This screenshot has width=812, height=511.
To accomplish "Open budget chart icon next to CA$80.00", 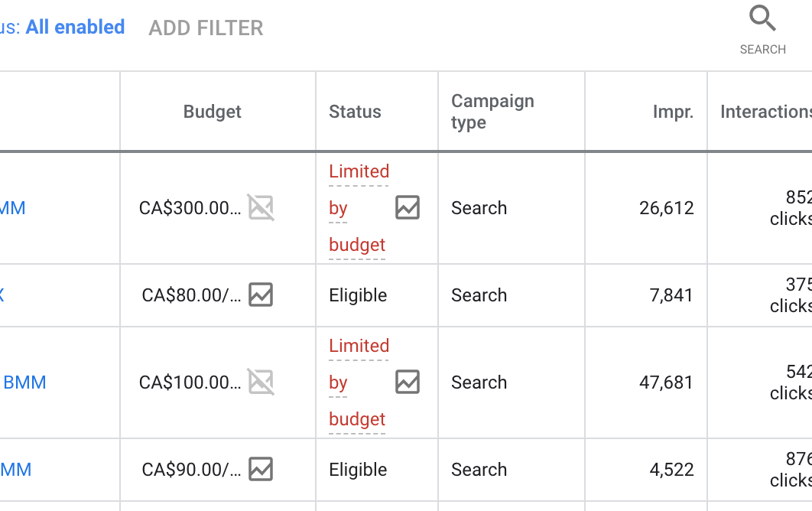I will [x=261, y=295].
